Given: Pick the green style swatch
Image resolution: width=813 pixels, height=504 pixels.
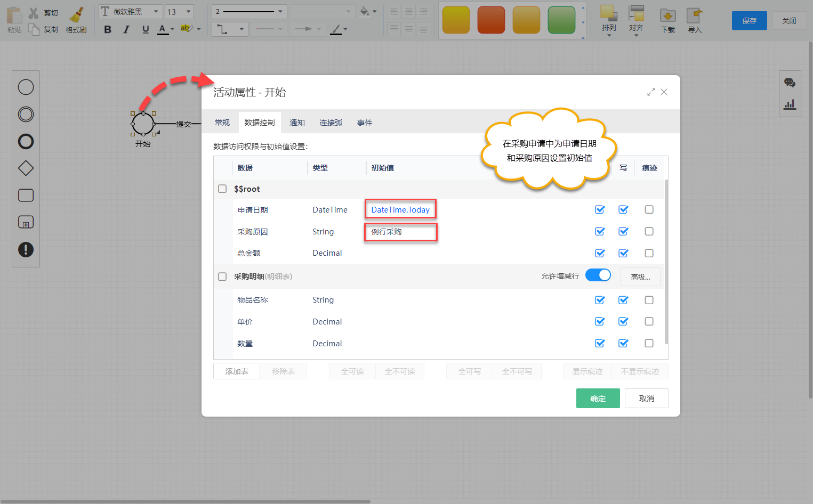Looking at the screenshot, I should pos(561,20).
